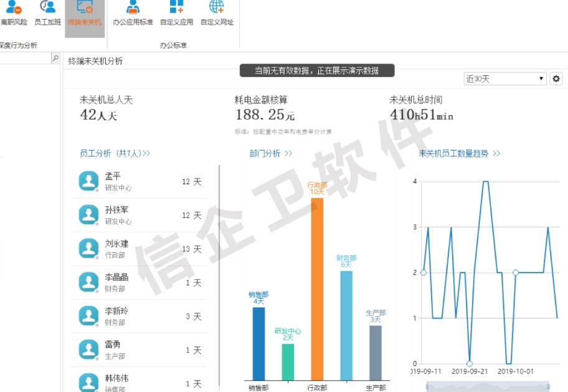Image resolution: width=568 pixels, height=392 pixels.
Task: Click the search magnifier icon
Action: (55, 58)
